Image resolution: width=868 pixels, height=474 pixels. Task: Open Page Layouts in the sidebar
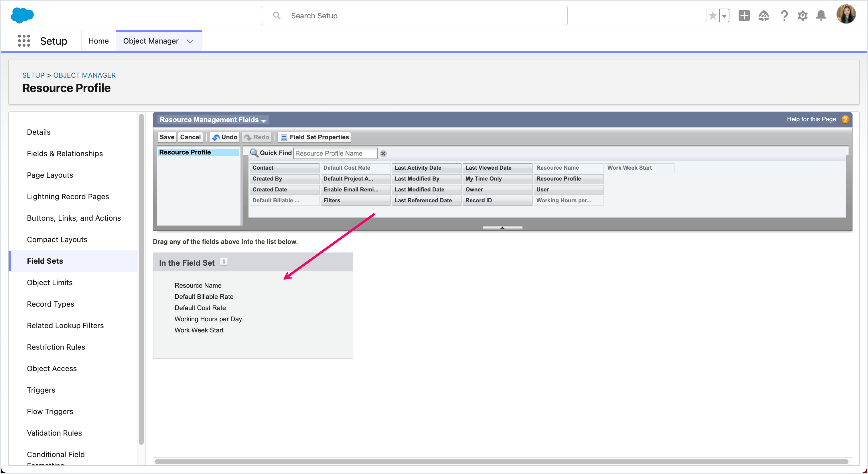click(x=50, y=175)
